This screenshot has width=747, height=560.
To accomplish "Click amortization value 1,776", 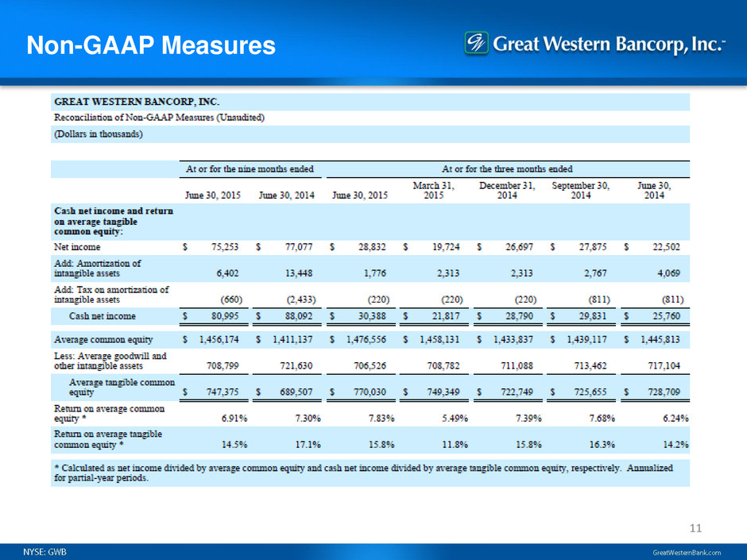I will [375, 273].
